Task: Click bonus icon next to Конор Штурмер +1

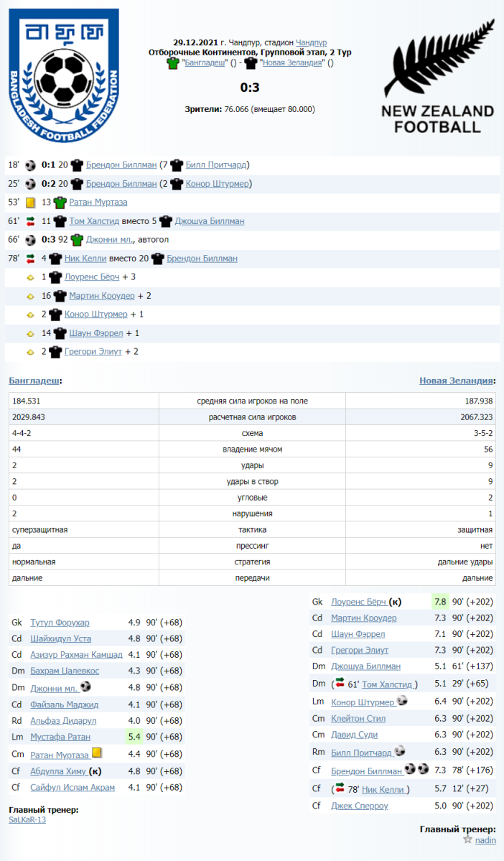Action: coord(30,315)
